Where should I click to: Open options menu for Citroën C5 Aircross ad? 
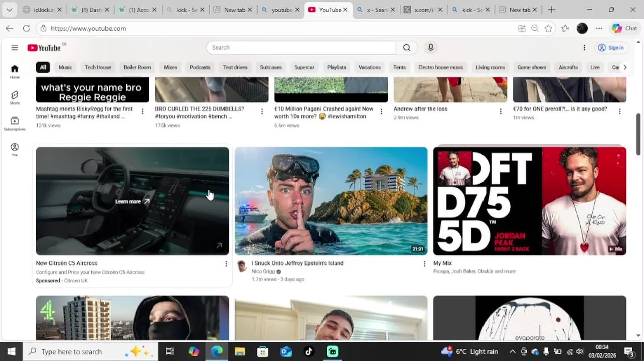click(x=226, y=264)
